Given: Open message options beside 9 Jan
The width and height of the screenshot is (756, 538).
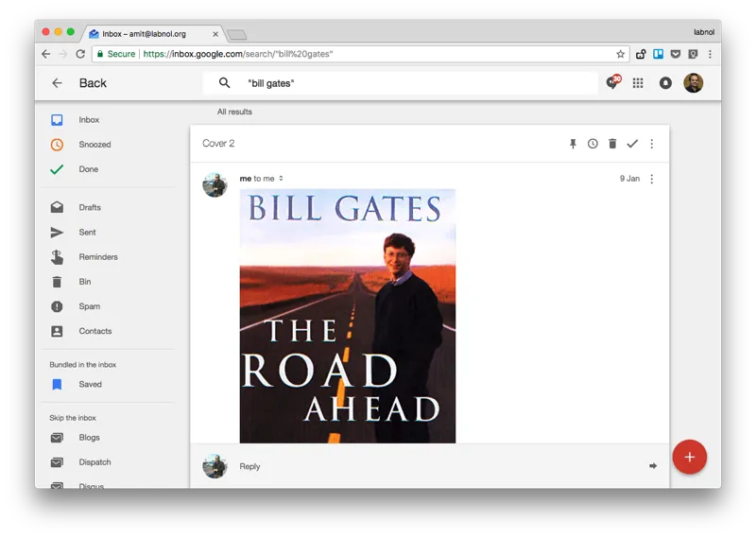Looking at the screenshot, I should 651,179.
